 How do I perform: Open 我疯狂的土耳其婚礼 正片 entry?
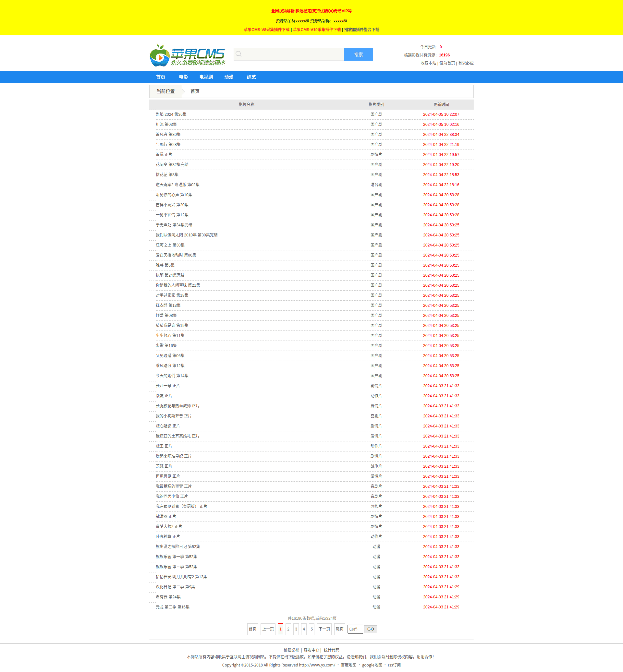click(x=177, y=436)
